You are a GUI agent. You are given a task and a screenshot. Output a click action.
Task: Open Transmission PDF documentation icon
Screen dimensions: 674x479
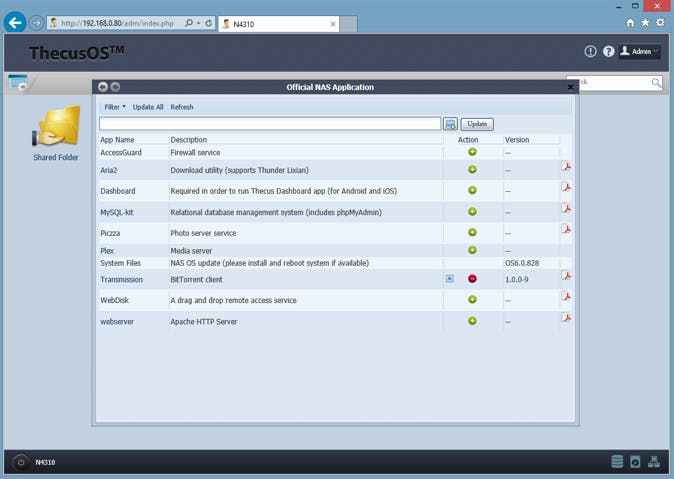click(x=566, y=276)
